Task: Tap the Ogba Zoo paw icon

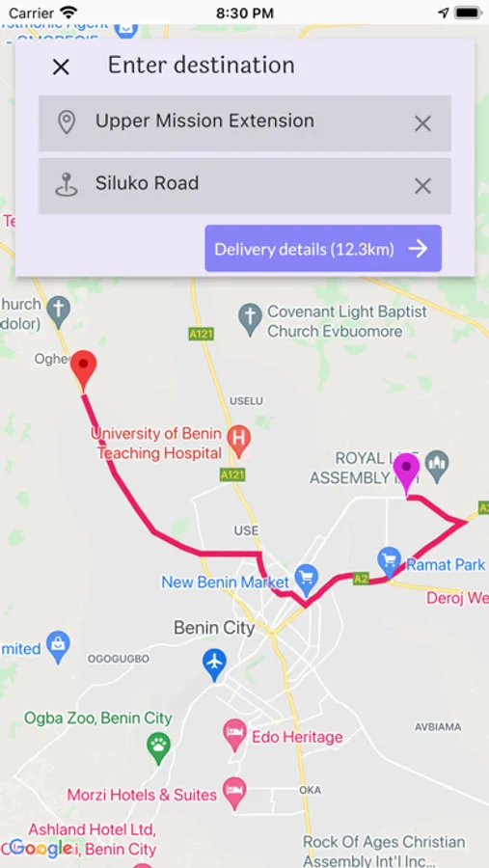Action: point(158,747)
